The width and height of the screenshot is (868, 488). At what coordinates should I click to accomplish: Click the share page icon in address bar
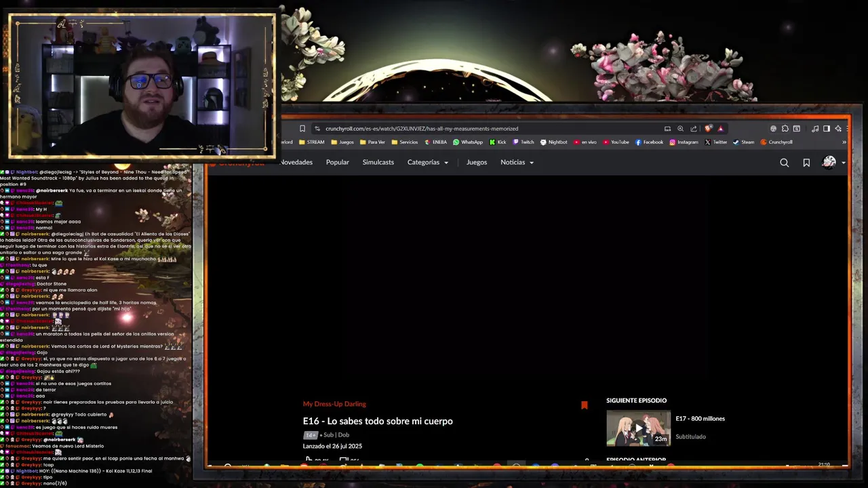tap(693, 129)
